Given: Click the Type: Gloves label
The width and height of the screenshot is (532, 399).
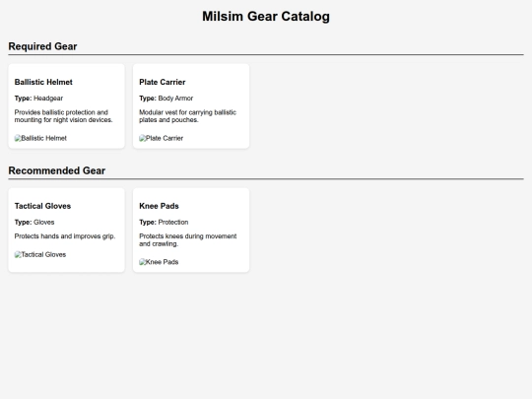Looking at the screenshot, I should (34, 223).
